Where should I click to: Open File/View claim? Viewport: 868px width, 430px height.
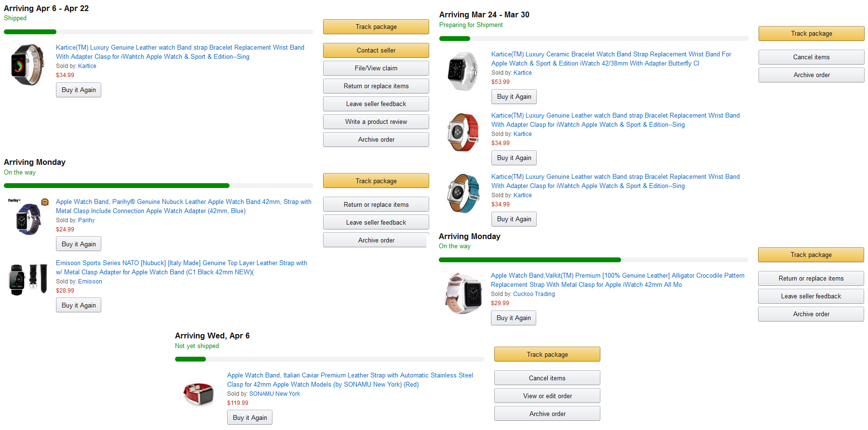coord(376,68)
